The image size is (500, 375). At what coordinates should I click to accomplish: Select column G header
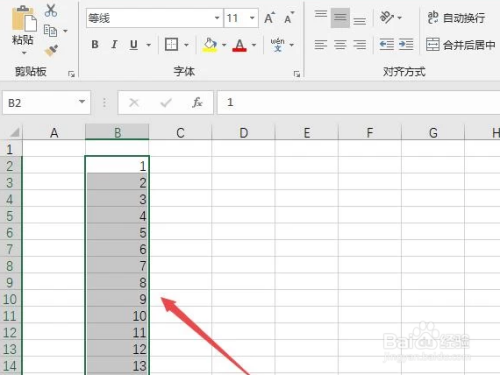(433, 132)
